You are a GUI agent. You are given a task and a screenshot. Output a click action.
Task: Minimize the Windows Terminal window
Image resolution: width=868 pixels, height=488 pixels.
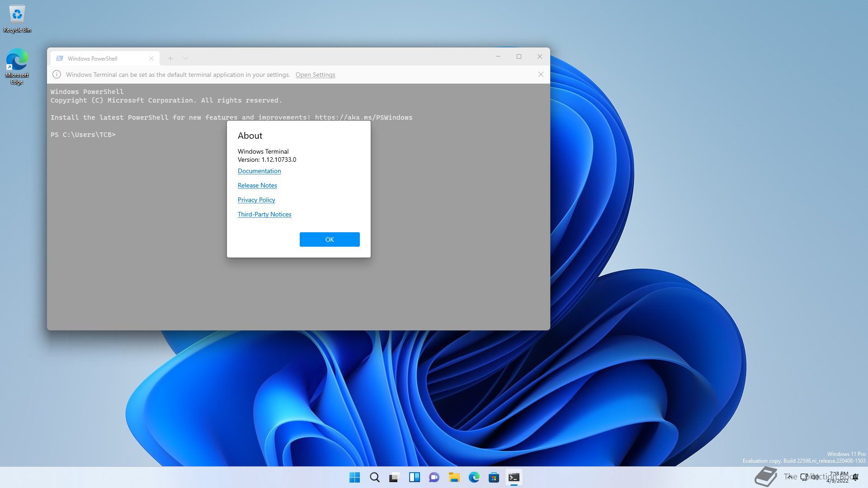pos(498,56)
